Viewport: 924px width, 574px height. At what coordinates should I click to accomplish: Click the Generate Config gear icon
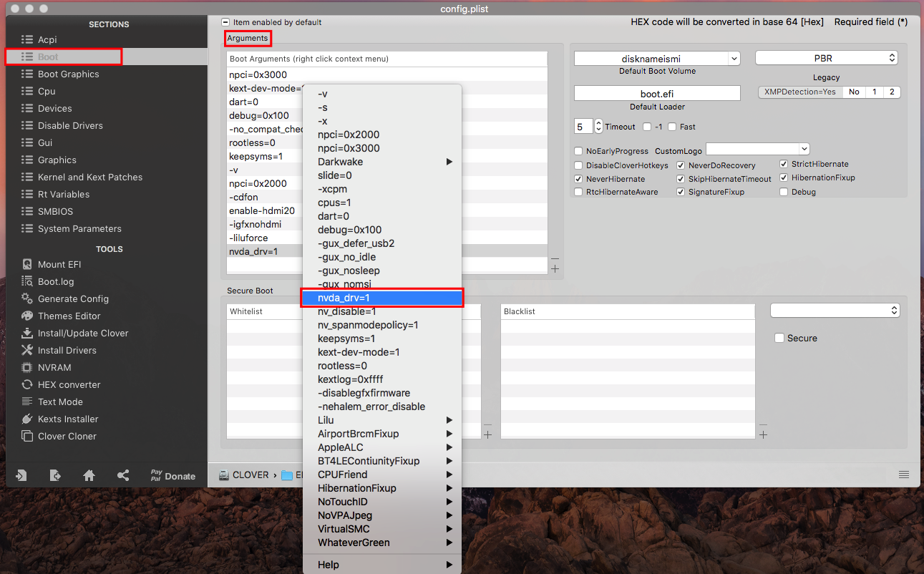pyautogui.click(x=27, y=298)
